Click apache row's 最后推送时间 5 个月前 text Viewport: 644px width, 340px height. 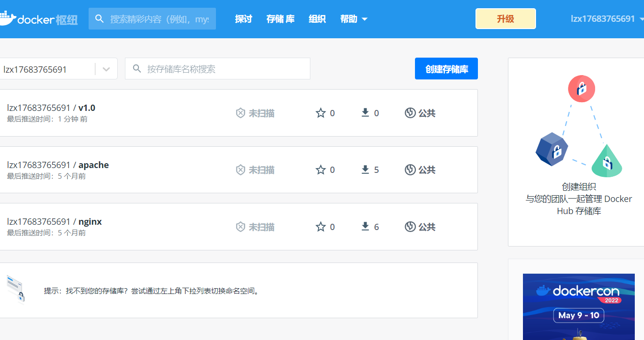[x=46, y=176]
